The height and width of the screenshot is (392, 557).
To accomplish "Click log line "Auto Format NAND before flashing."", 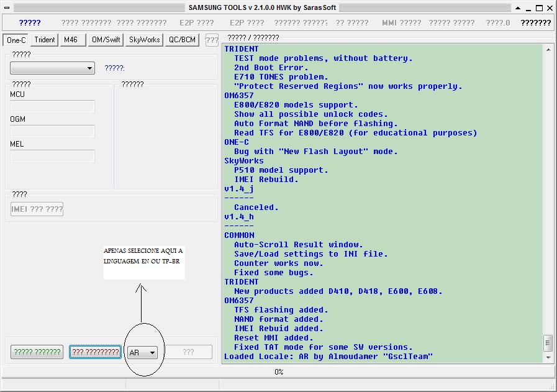I will 316,124.
